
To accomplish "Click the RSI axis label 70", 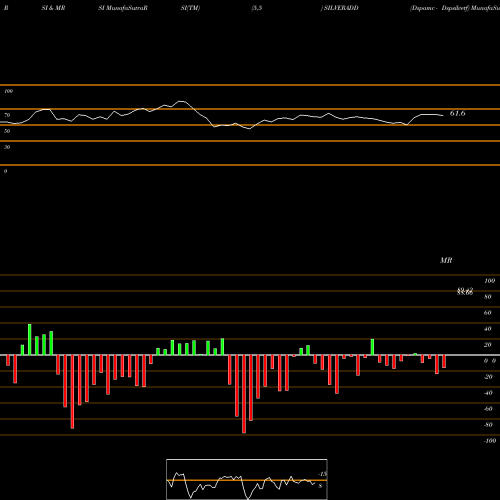I will 7,115.
